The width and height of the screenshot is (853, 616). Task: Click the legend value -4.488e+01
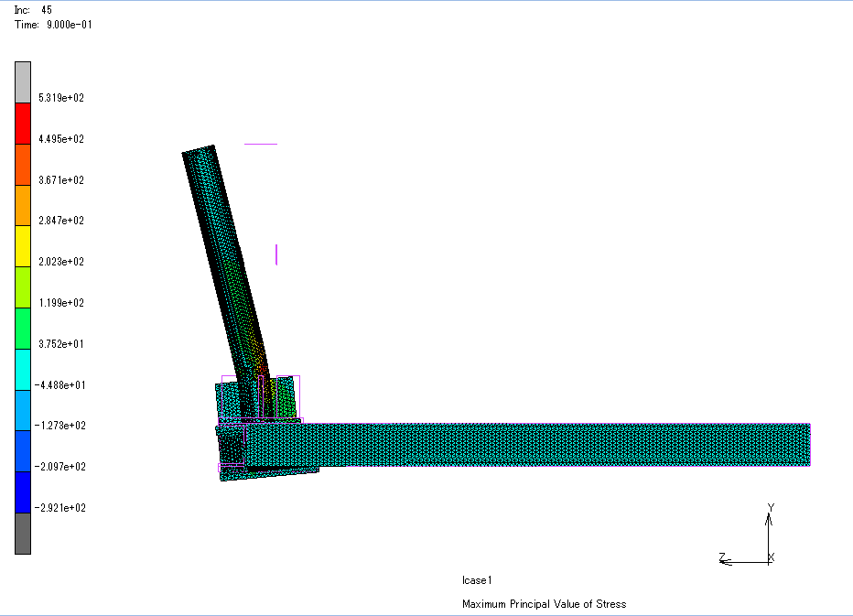[59, 385]
